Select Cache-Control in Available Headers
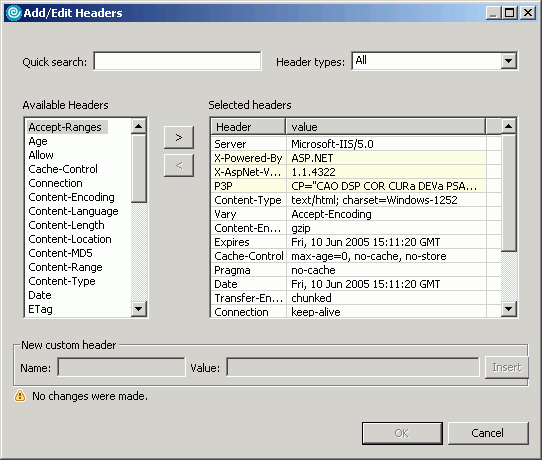542x460 pixels. tap(63, 169)
